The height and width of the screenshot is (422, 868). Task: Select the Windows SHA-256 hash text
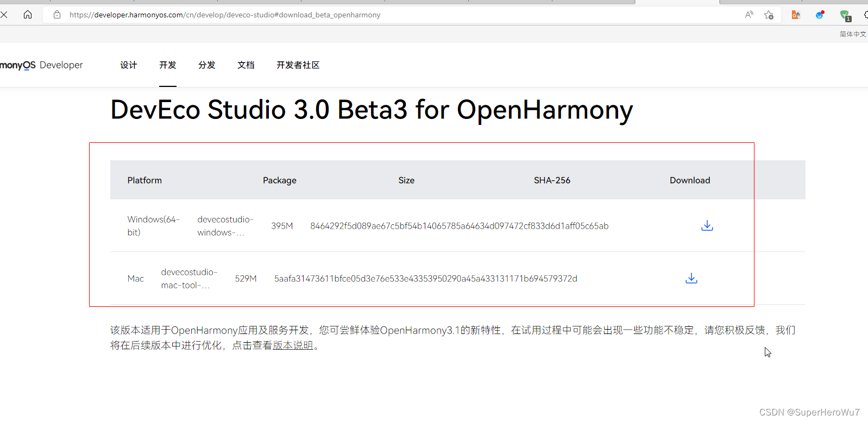coord(459,225)
